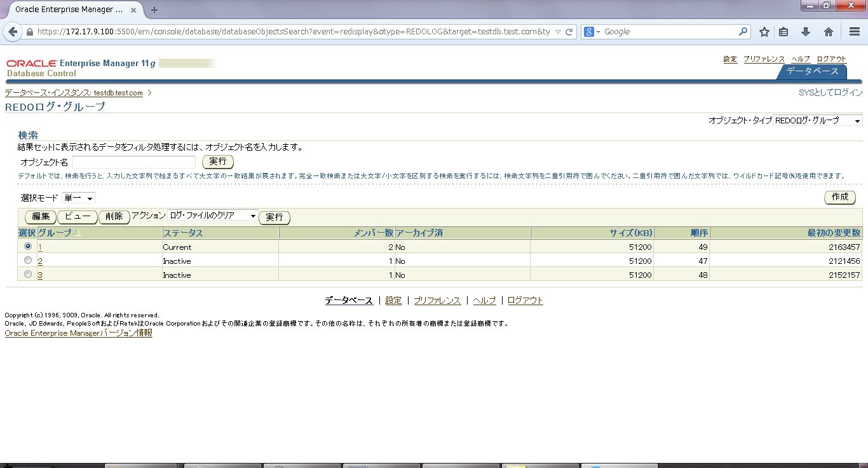
Task: Click the 設定 link in the page header
Action: [x=730, y=59]
